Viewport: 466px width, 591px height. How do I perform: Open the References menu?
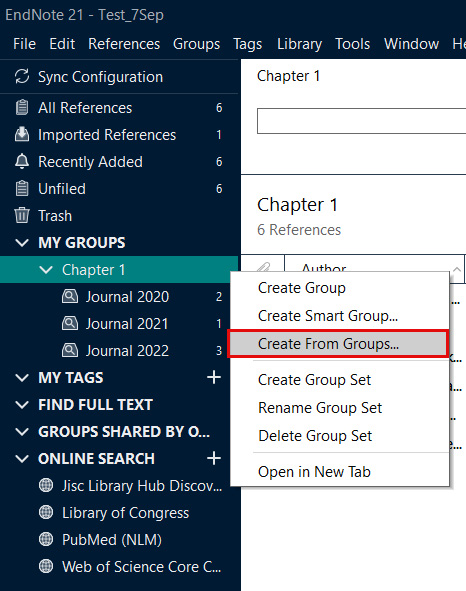pos(124,44)
